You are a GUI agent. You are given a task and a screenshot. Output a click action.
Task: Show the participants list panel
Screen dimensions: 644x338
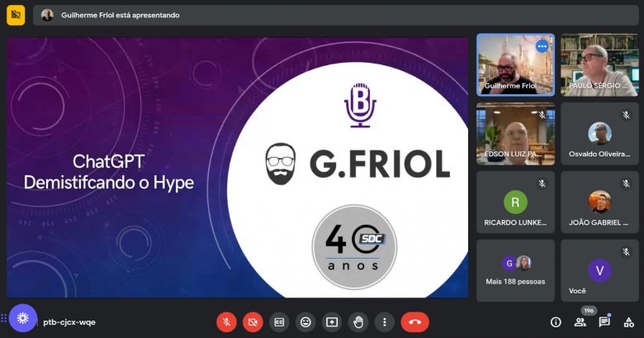pos(580,322)
